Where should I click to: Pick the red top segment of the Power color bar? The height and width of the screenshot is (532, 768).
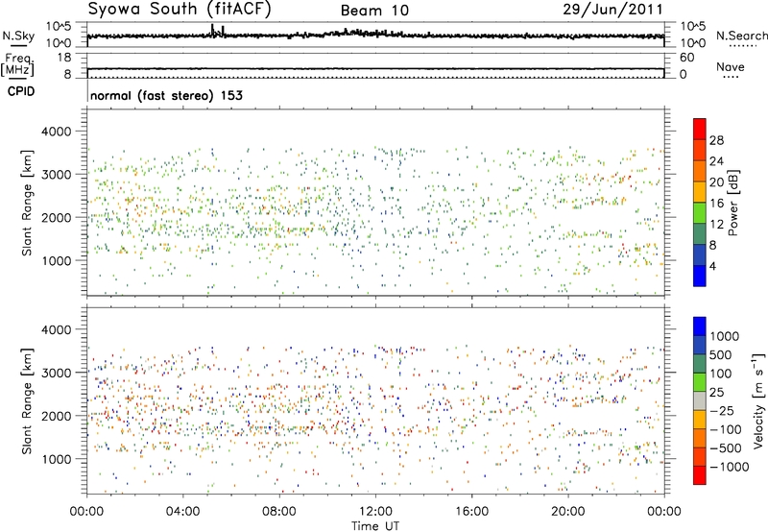click(x=700, y=130)
